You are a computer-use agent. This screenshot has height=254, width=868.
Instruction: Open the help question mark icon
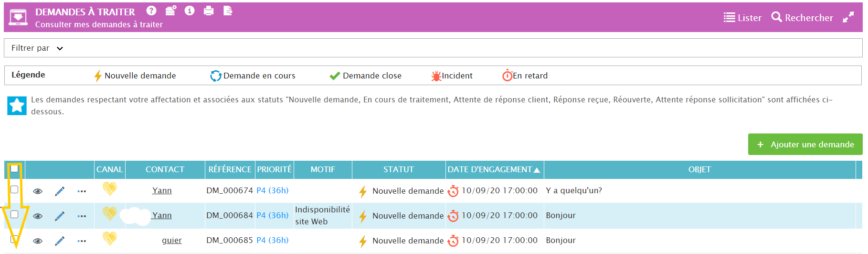pos(151,11)
